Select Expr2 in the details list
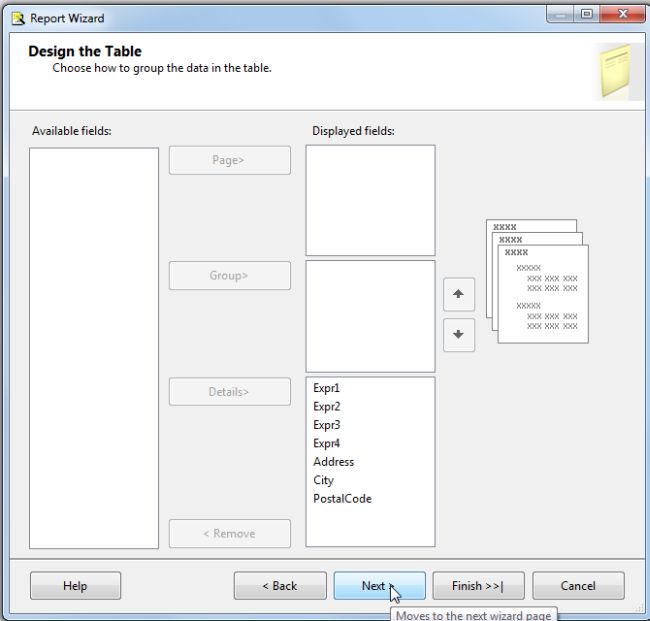650x621 pixels. (327, 407)
